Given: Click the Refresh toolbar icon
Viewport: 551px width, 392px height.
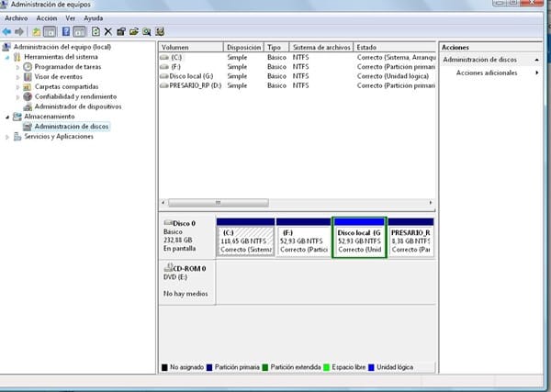Looking at the screenshot, I should (x=95, y=31).
